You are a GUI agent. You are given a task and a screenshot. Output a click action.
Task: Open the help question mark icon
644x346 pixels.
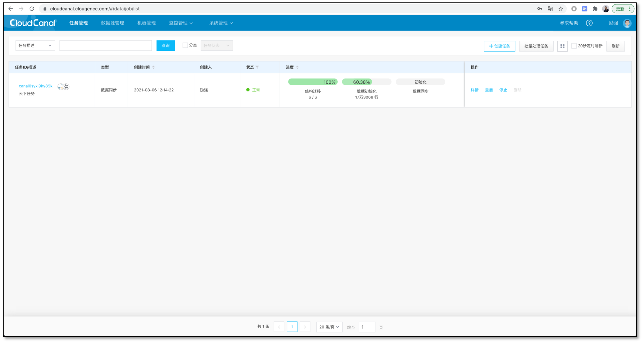point(589,23)
